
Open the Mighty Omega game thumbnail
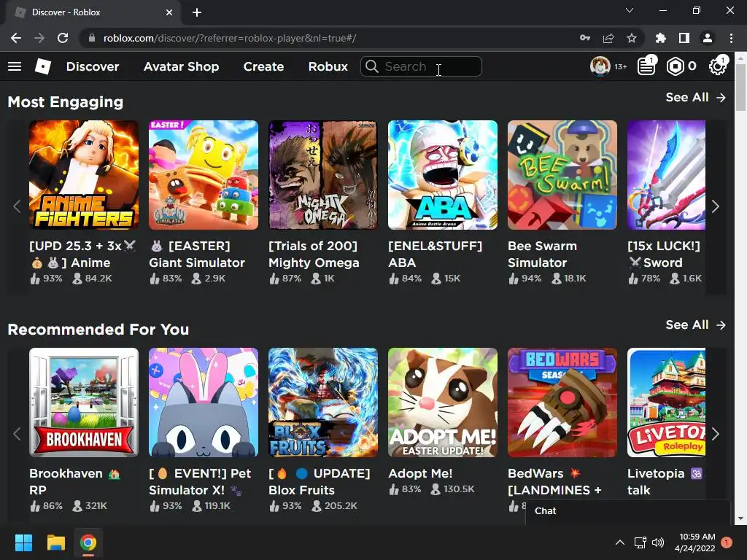(323, 175)
